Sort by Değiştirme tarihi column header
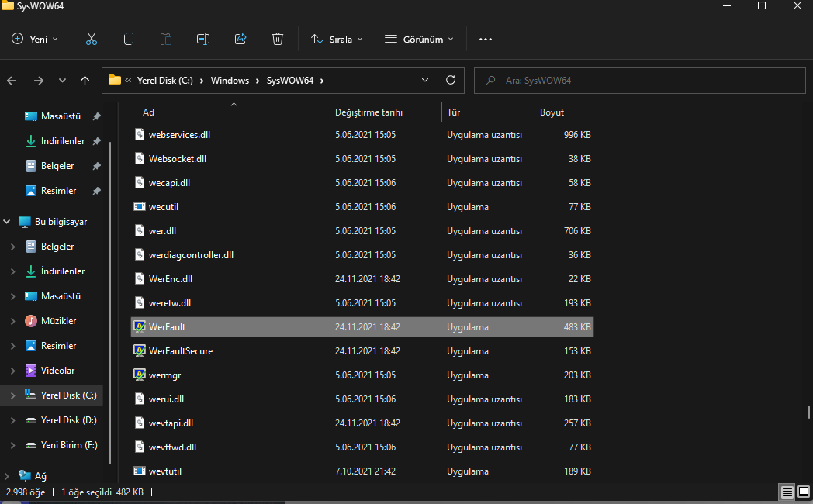 [368, 112]
